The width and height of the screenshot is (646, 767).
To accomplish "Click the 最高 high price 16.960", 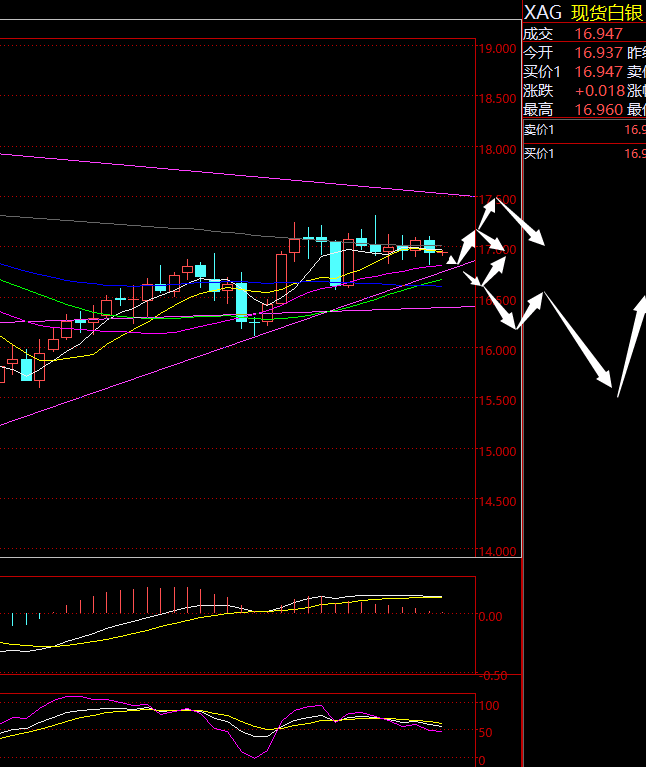I will click(599, 110).
